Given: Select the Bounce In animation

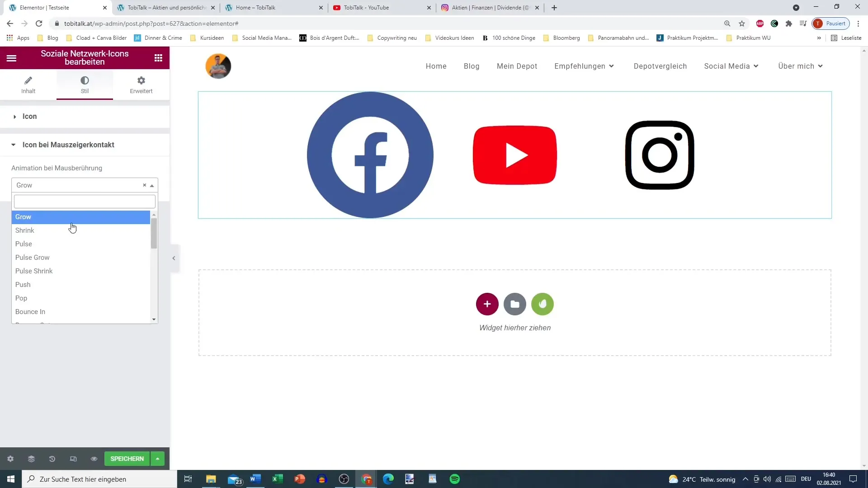Looking at the screenshot, I should pyautogui.click(x=81, y=312).
